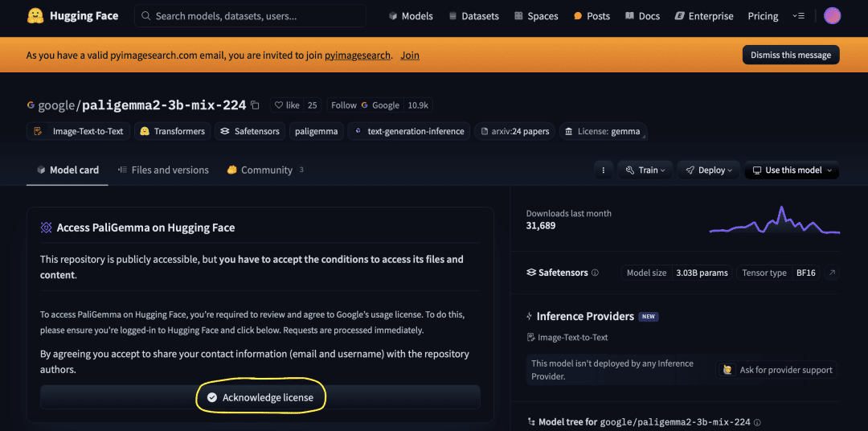Switch to Files and versions tab
Viewport: 868px width, 431px height.
pyautogui.click(x=163, y=170)
